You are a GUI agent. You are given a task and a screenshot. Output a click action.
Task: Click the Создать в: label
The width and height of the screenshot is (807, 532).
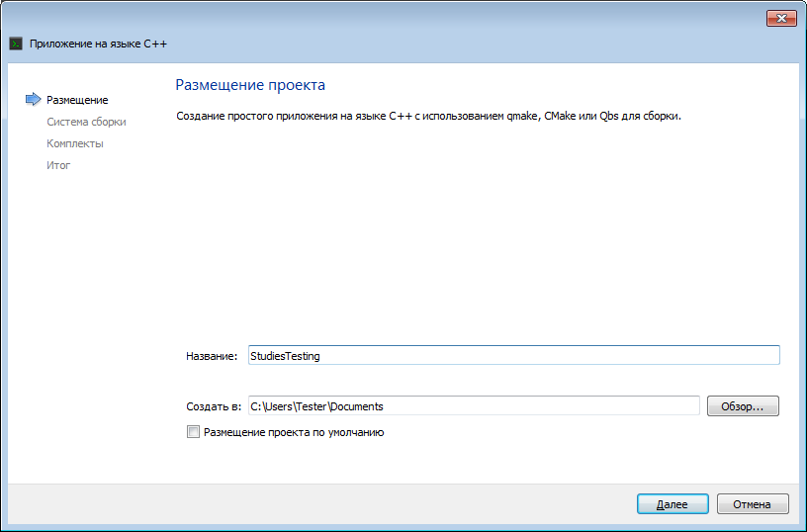214,406
